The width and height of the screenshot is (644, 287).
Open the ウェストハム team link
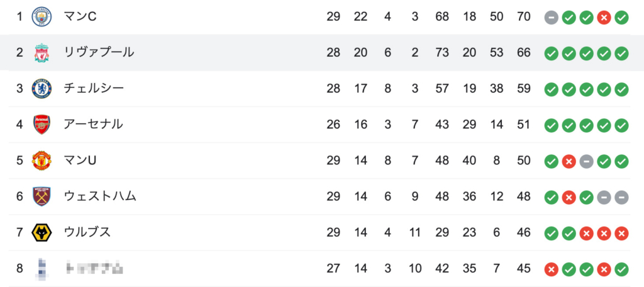click(100, 196)
